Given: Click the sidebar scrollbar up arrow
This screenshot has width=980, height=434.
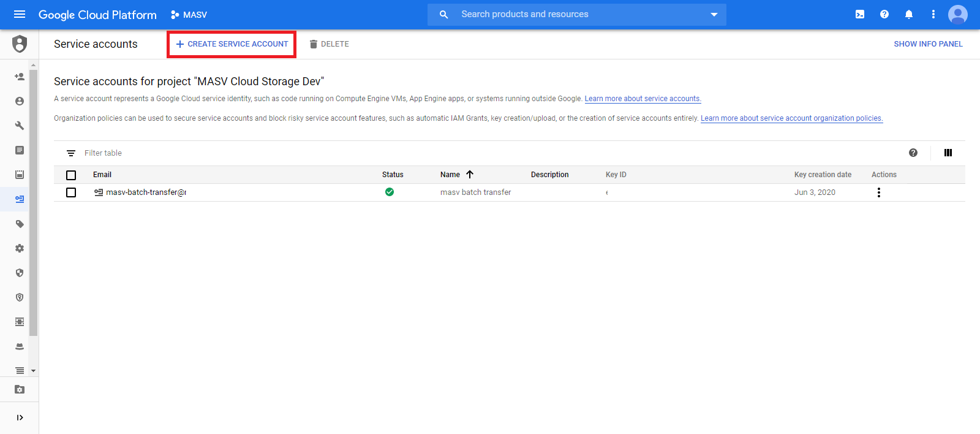Looking at the screenshot, I should [33, 65].
